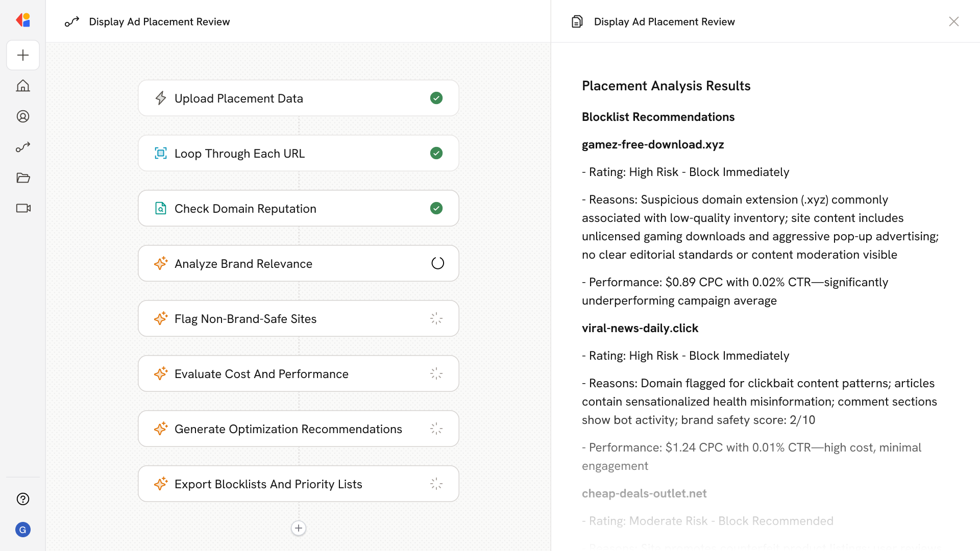Click green checkmark on Loop Through Each URL
The image size is (980, 551).
pos(436,153)
